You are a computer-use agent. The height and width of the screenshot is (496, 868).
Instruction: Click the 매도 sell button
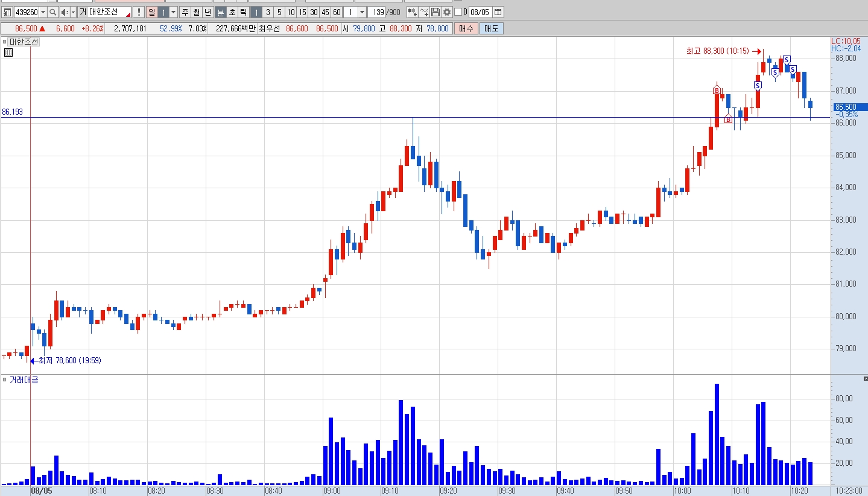pos(492,28)
